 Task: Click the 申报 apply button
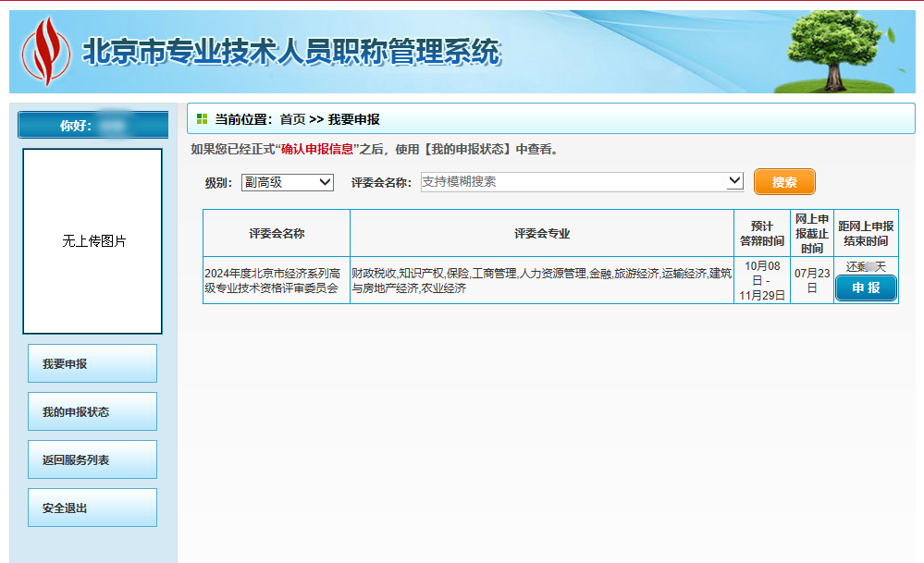pos(865,288)
